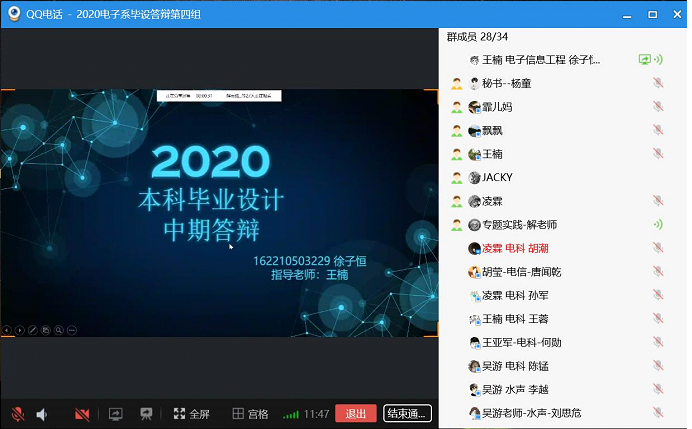Click the speaker volume icon
This screenshot has width=692, height=429.
42,414
